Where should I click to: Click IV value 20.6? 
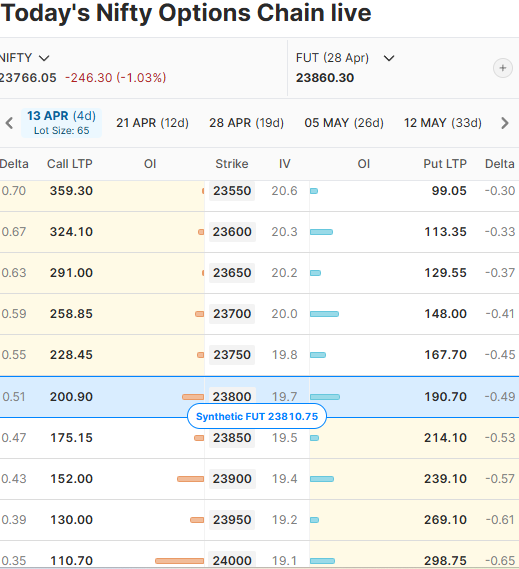285,191
